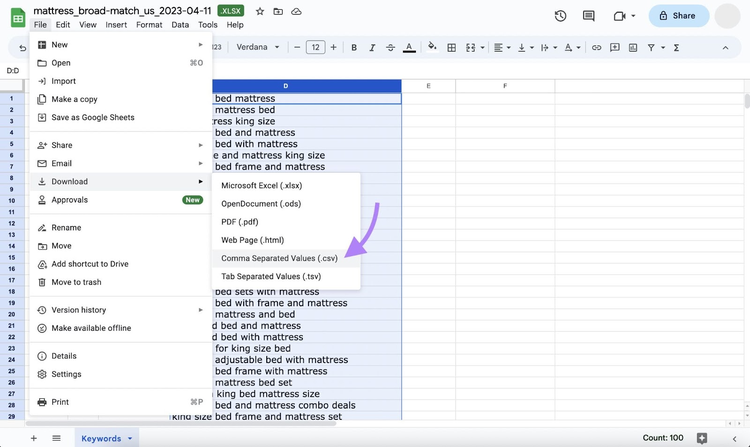Open the Keywords sheet tab dropdown arrow
The image size is (750, 447).
130,438
